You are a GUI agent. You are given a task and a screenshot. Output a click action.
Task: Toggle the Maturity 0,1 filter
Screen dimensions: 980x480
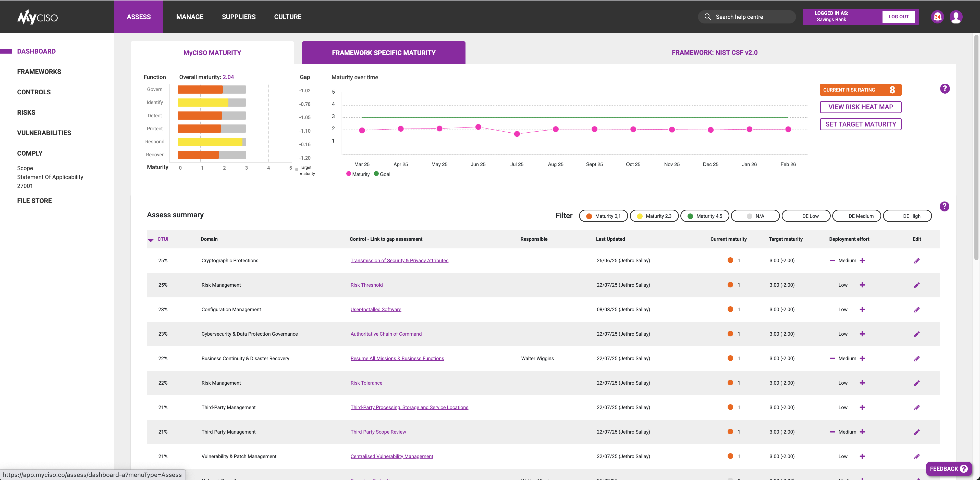point(603,216)
